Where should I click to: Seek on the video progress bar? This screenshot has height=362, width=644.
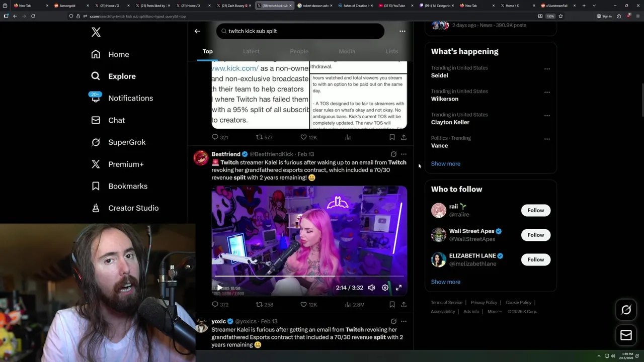309,276
